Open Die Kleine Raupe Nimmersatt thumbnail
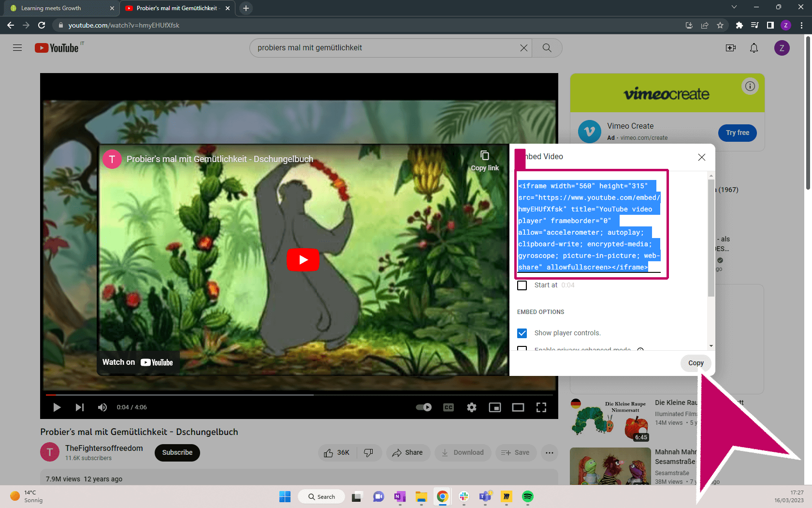Viewport: 812px width, 508px height. [x=610, y=420]
